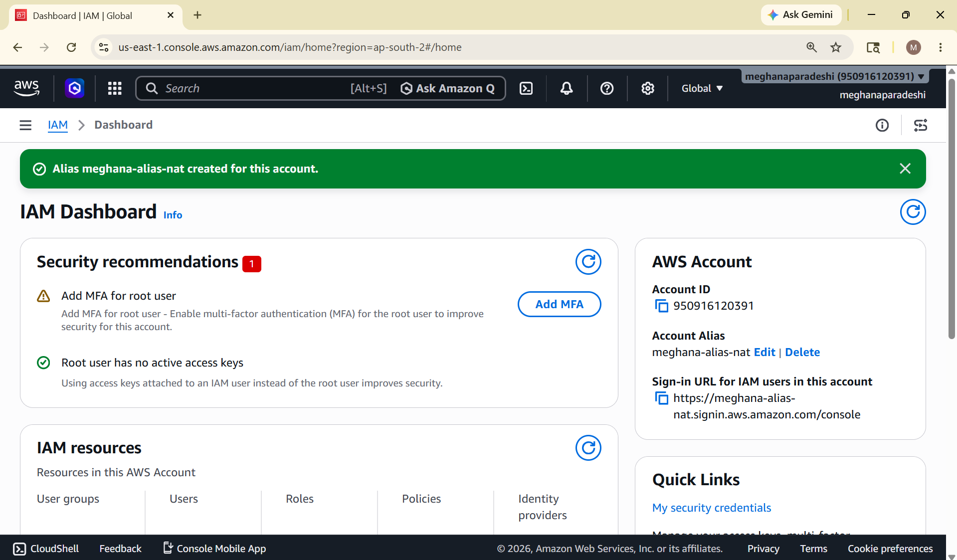
Task: Refresh the Security recommendations panel
Action: [588, 262]
